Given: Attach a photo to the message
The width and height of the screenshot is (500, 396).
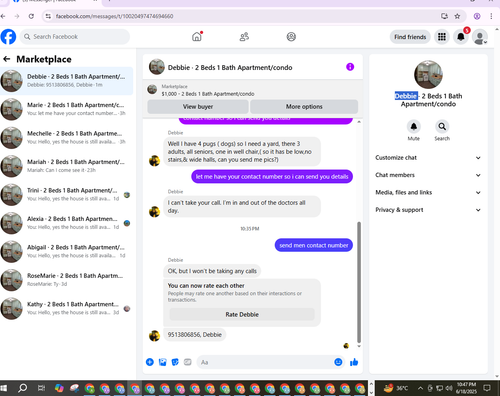Looking at the screenshot, I should pos(163,362).
